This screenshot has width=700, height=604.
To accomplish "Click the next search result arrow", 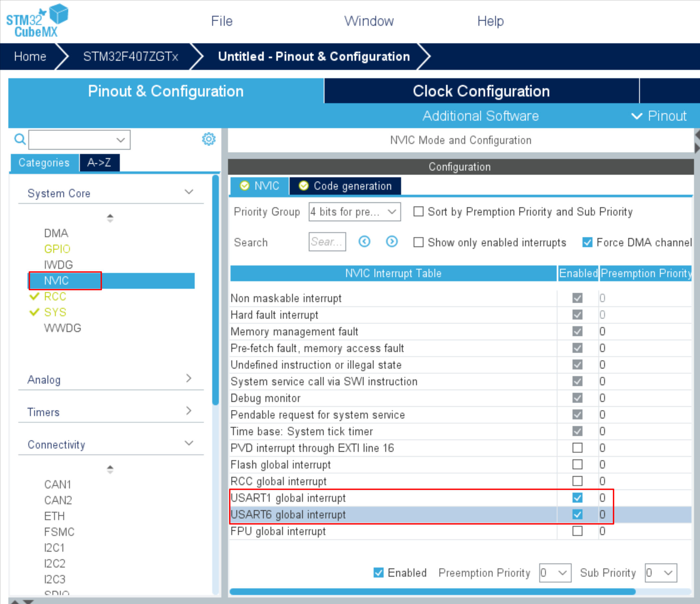I will [x=391, y=242].
